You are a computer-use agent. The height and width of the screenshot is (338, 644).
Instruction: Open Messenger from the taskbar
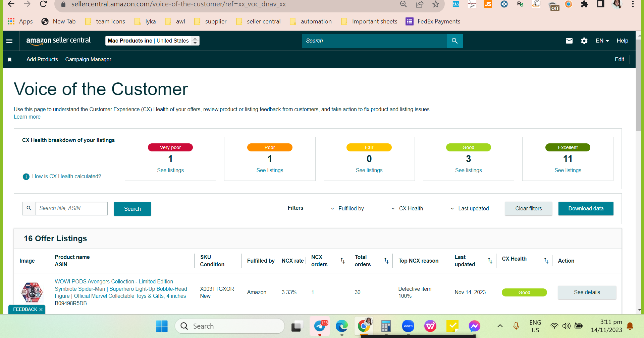pos(474,326)
